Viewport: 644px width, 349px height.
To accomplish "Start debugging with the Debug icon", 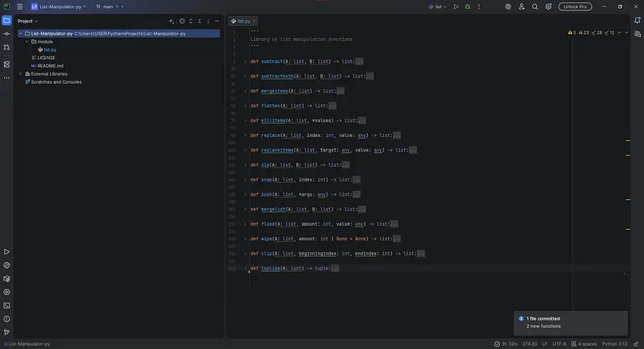I will [468, 6].
